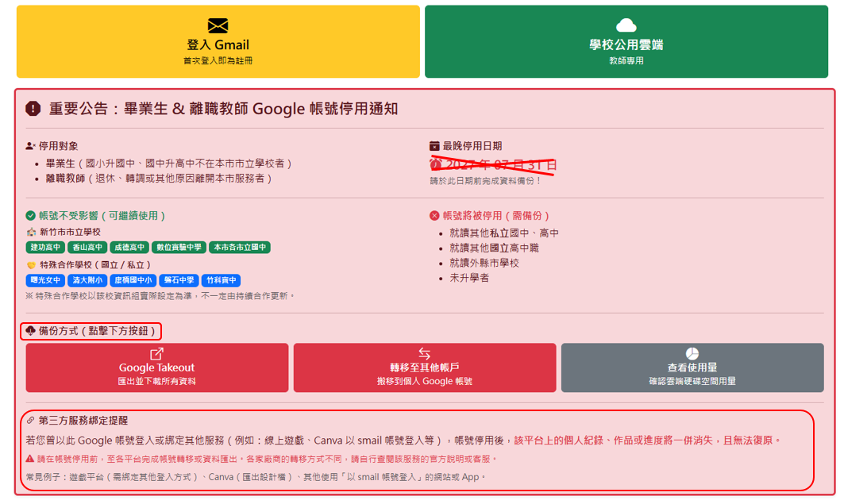Open the 登入 Gmail yellow button
Viewport: 844px width, 504px height.
(218, 41)
